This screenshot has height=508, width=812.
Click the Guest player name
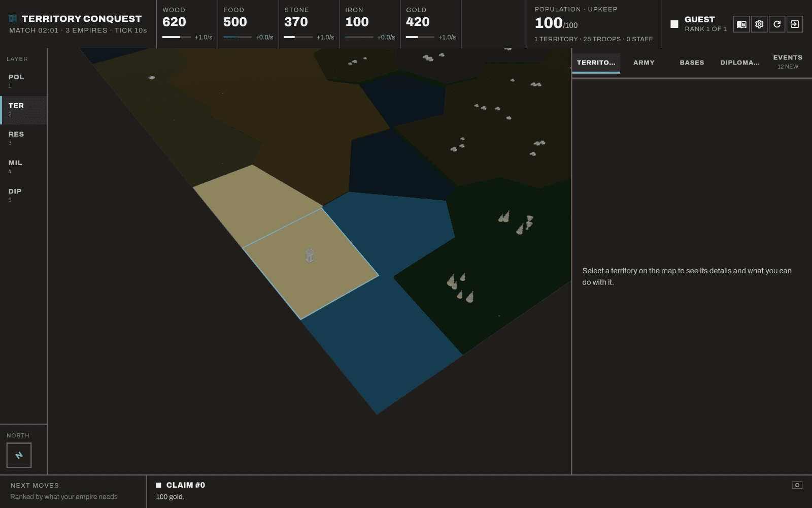tap(699, 19)
